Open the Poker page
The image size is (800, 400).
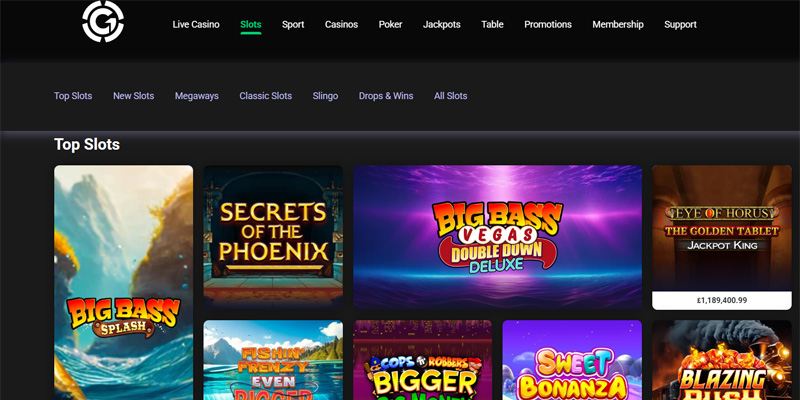[x=390, y=24]
